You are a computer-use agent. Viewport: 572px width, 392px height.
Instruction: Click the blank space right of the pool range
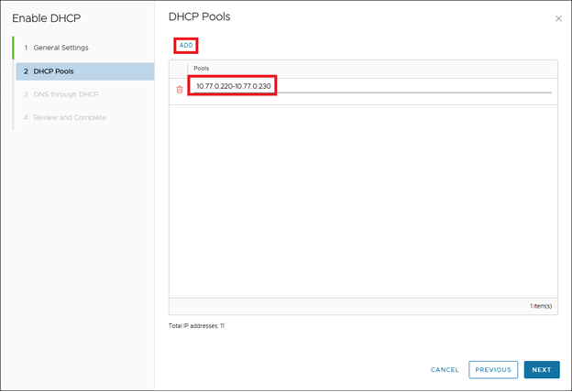click(x=412, y=86)
